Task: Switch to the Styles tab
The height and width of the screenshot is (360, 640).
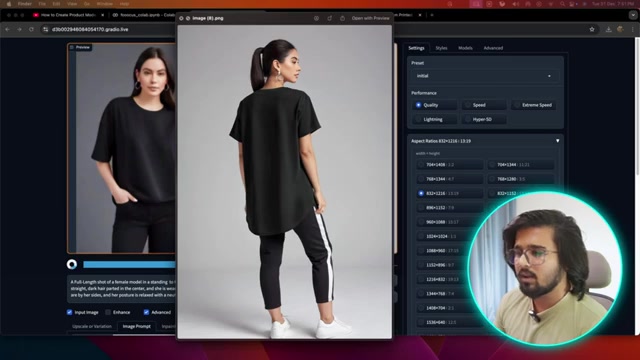Action: 441,48
